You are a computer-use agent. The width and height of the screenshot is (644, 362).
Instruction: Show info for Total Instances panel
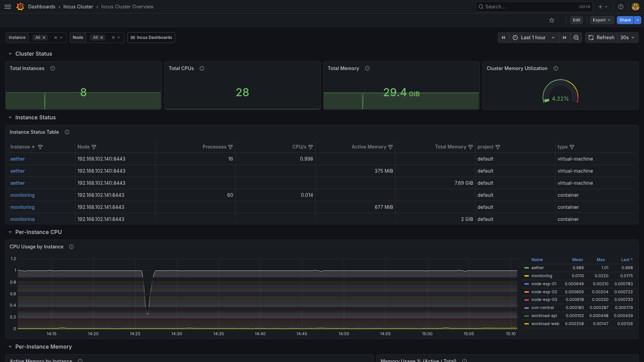[53, 68]
